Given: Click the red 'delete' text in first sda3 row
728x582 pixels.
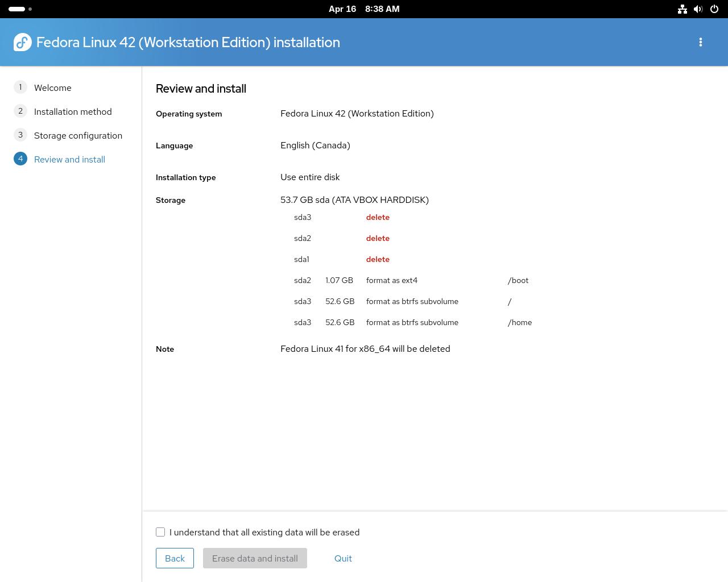Looking at the screenshot, I should click(x=378, y=217).
